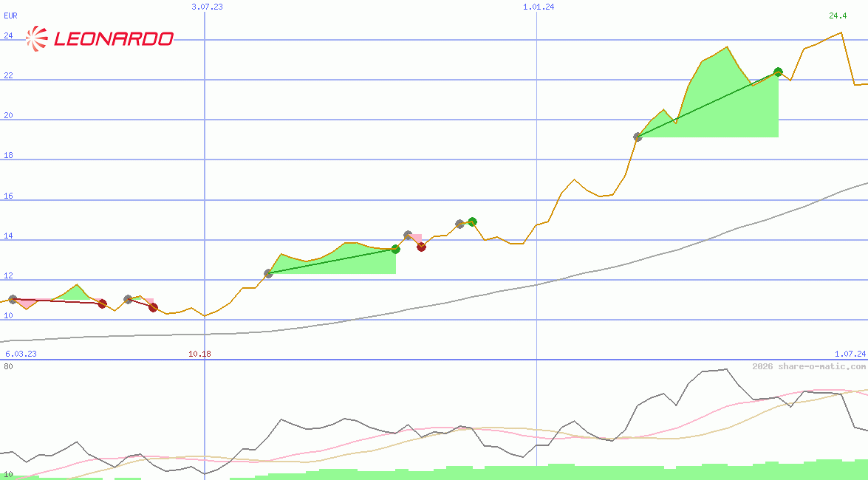
Task: Click the leftmost gray entry marker on chart
Action: point(13,299)
